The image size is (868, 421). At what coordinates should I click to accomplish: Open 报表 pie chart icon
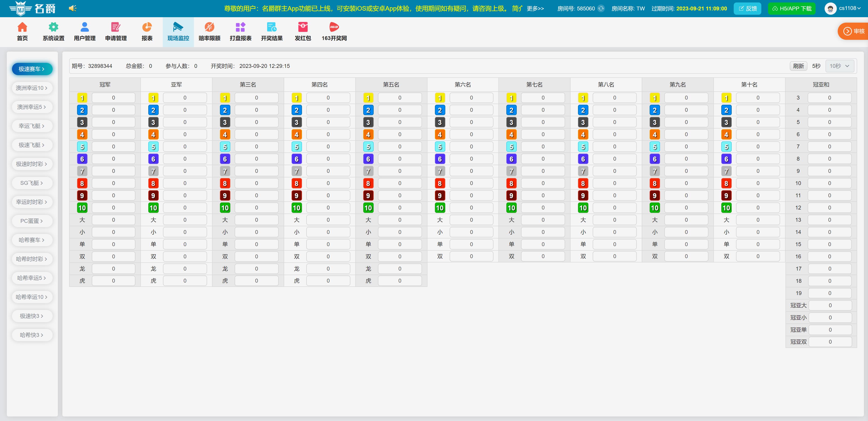[x=147, y=27]
